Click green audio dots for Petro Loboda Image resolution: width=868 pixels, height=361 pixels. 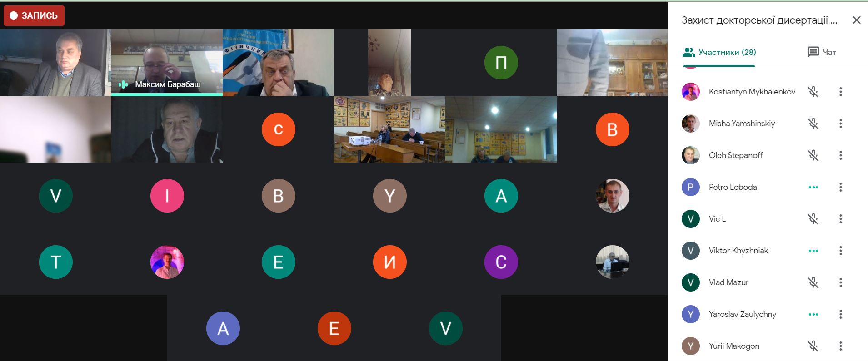[813, 187]
